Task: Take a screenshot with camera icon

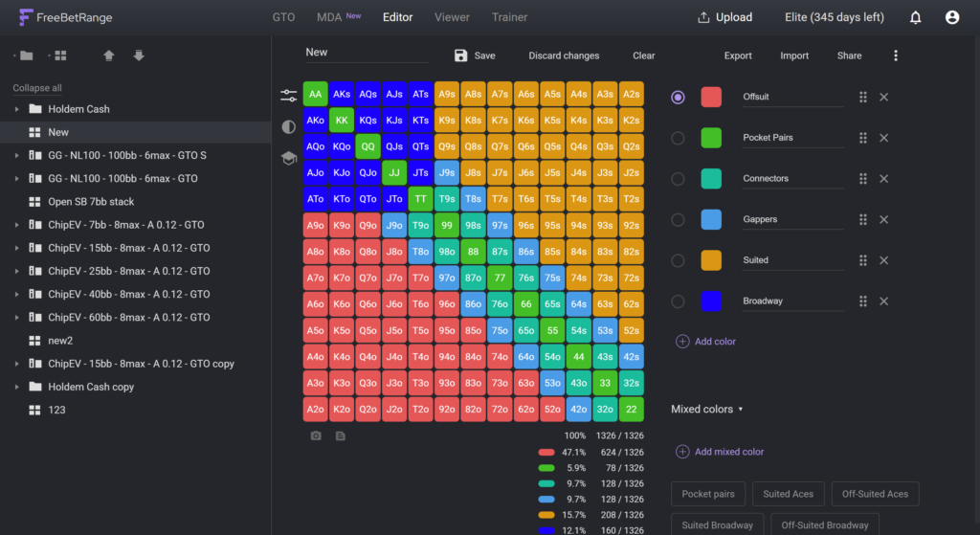Action: 316,435
